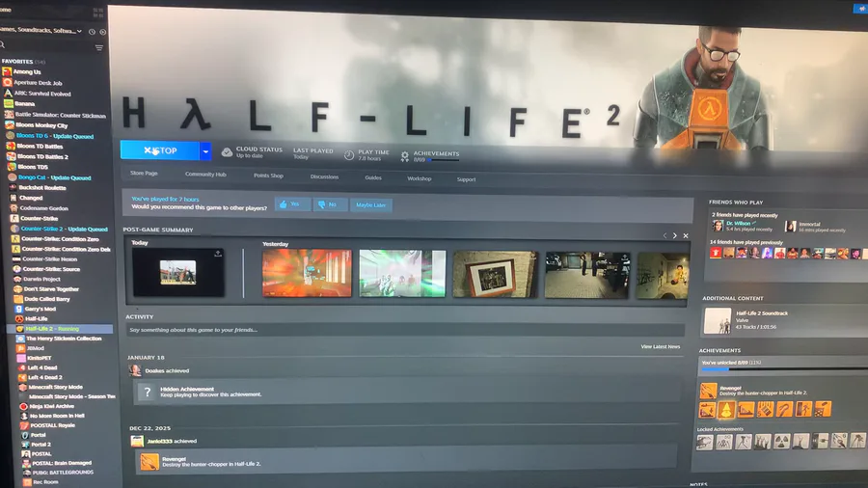Open the library filter dropdown
868x488 pixels.
[41, 31]
